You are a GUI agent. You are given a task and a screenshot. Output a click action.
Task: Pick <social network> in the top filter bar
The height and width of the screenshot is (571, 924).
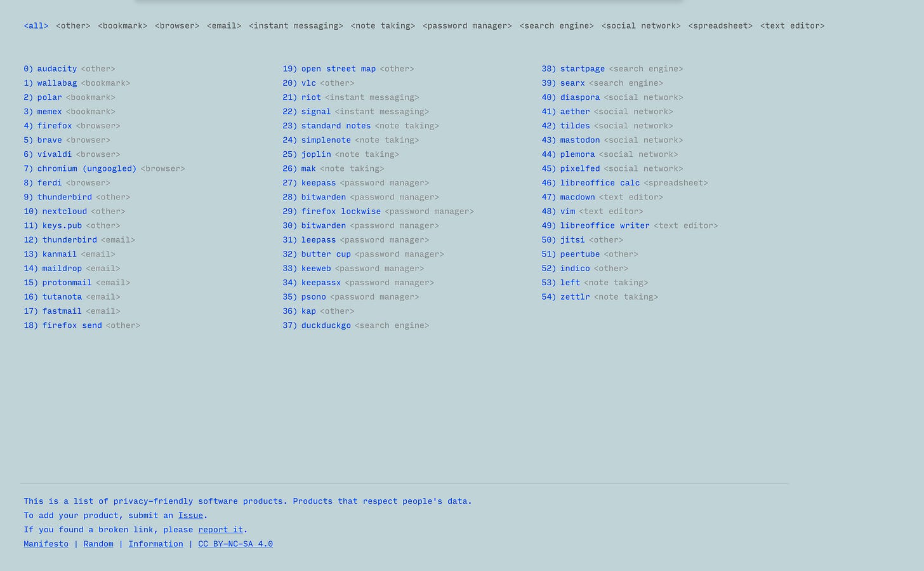(641, 26)
